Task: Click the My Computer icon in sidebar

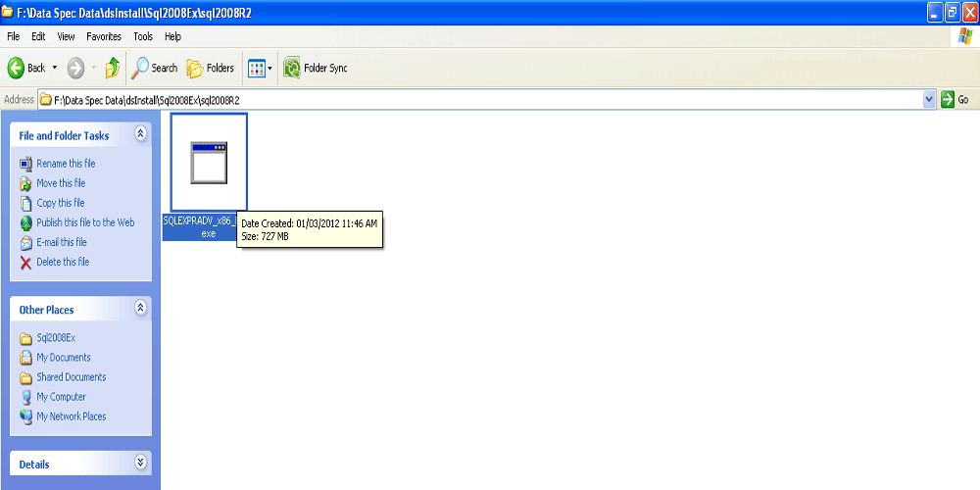Action: click(25, 397)
